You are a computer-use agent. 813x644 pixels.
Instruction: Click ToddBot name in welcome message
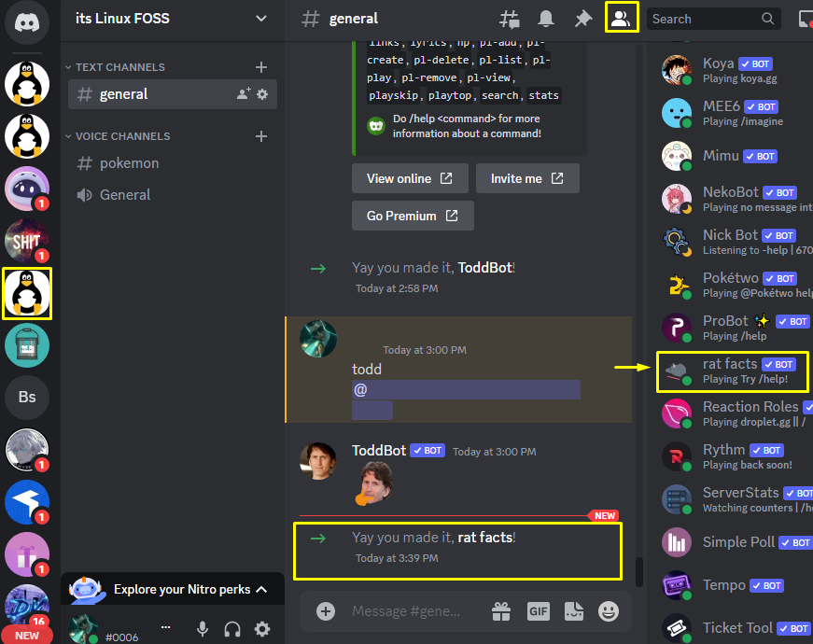click(484, 268)
